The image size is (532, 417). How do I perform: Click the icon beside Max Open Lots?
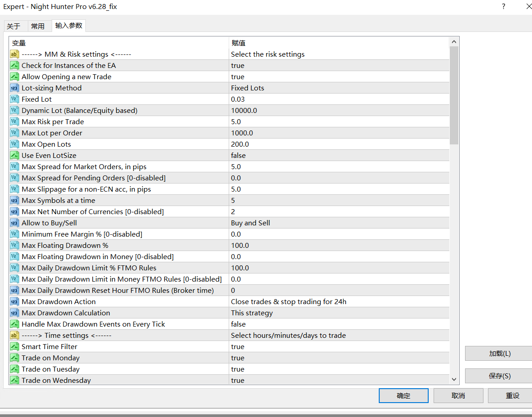click(14, 144)
